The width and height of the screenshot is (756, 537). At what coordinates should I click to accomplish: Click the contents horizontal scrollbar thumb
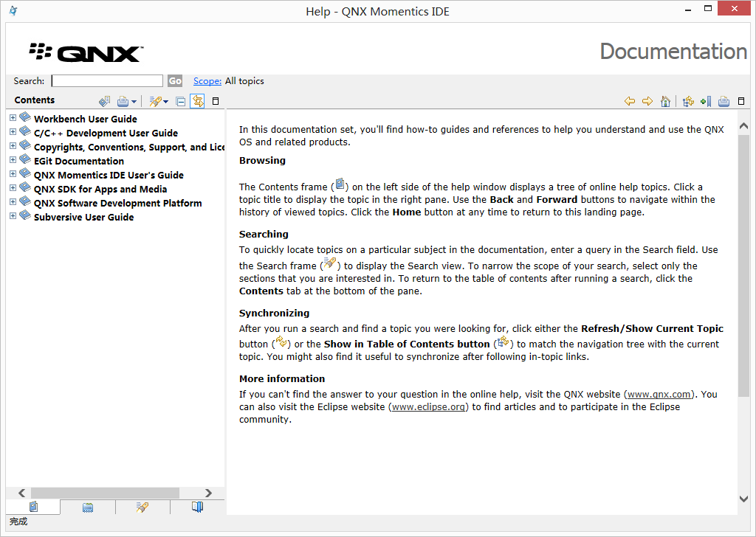tap(105, 493)
